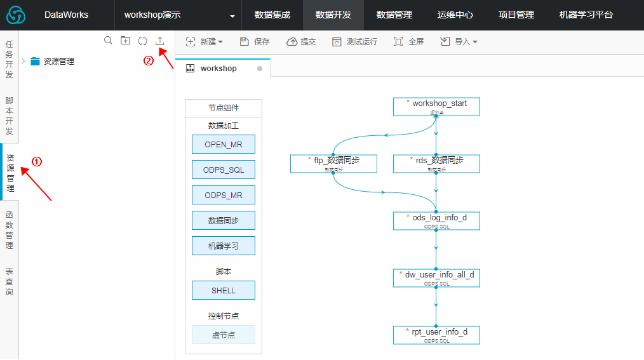
Task: Open the 导入 dropdown arrow
Action: (x=475, y=42)
